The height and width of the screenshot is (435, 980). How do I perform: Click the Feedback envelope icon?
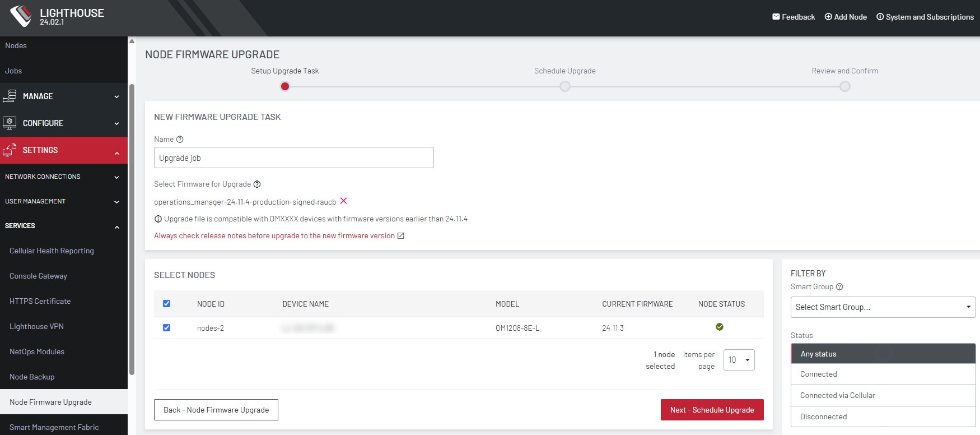pos(776,17)
